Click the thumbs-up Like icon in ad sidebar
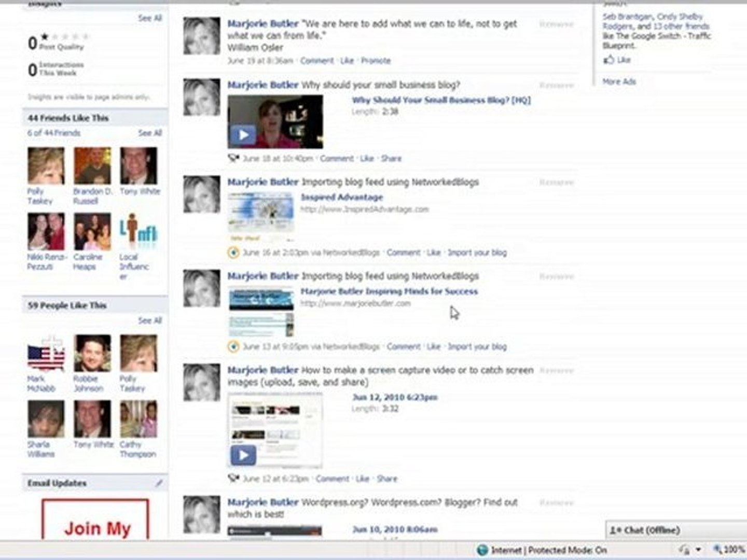The image size is (747, 560). point(608,60)
